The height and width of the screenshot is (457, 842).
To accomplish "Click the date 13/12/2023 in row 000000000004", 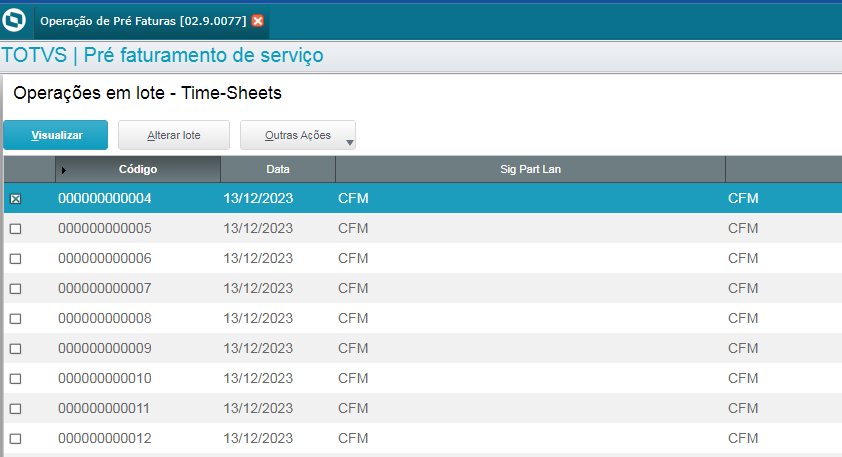I will tap(258, 198).
